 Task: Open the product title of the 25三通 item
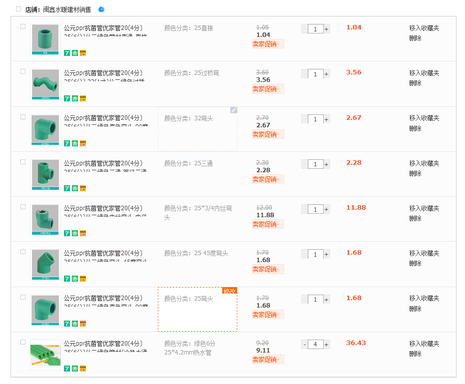point(103,163)
